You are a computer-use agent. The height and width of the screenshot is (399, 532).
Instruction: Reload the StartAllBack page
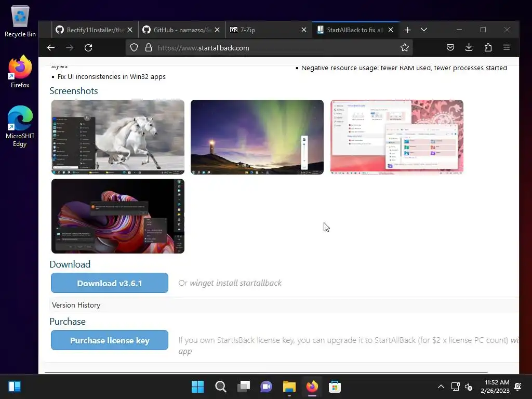tap(88, 48)
